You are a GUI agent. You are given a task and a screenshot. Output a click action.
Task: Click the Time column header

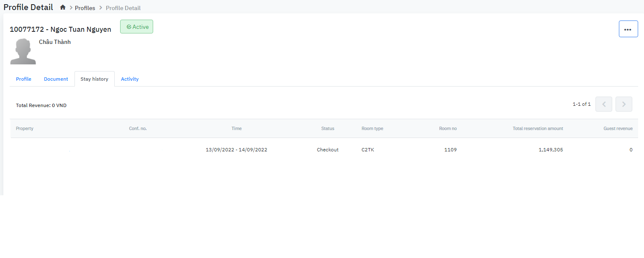coord(236,128)
